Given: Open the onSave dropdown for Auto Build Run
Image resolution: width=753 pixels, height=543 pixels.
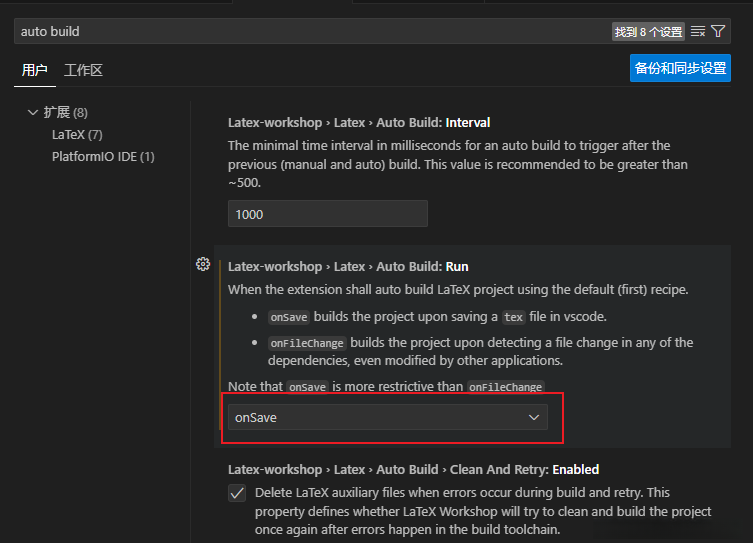Looking at the screenshot, I should pos(388,417).
